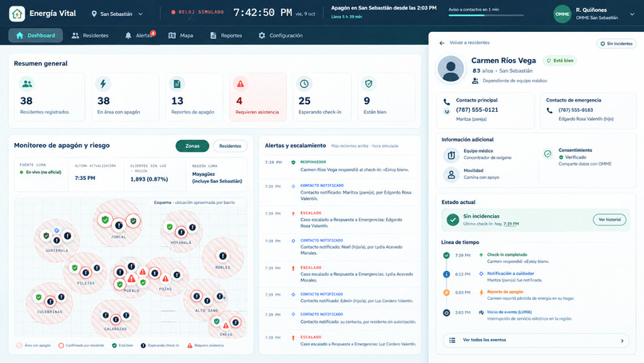The height and width of the screenshot is (363, 644).
Task: Click the last check-in time 7:39 PM link
Action: click(511, 224)
